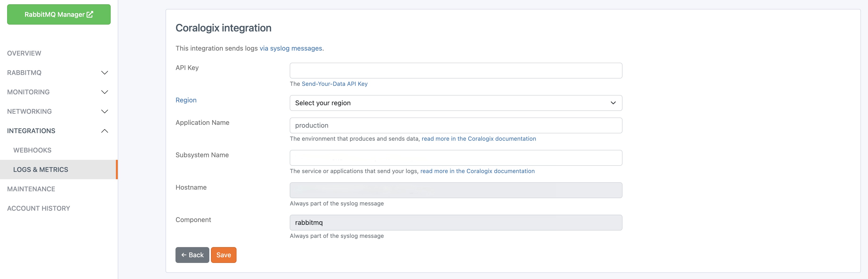Click the 'Always part of the syslog message' text under Component

click(x=337, y=236)
